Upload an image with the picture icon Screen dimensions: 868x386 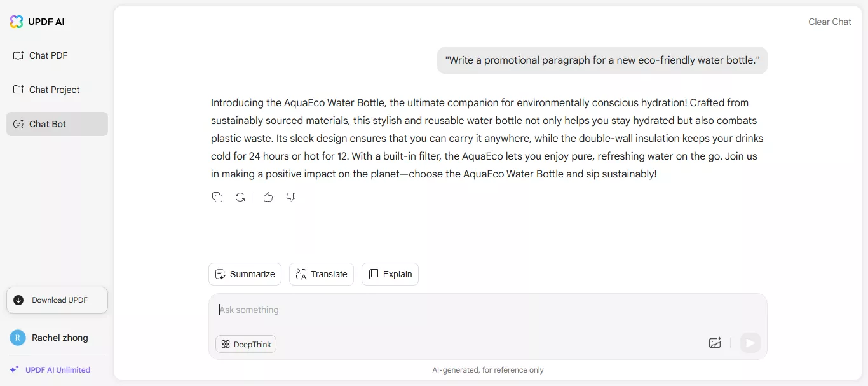pyautogui.click(x=715, y=343)
